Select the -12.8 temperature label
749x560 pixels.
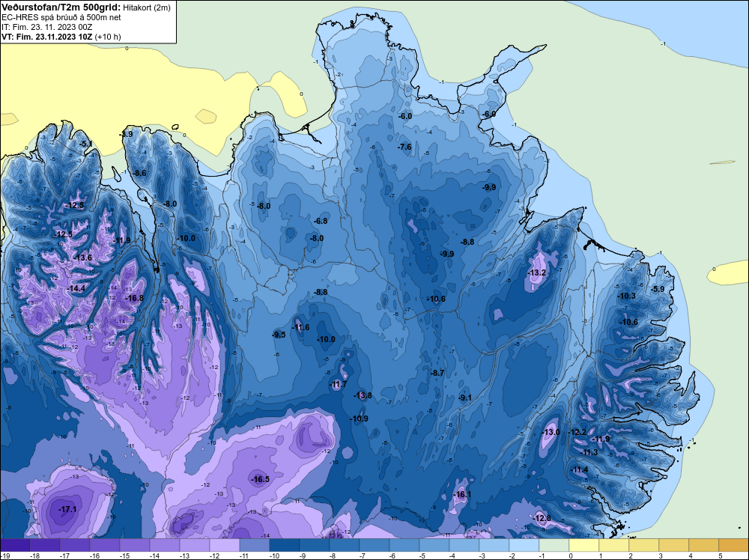[542, 519]
